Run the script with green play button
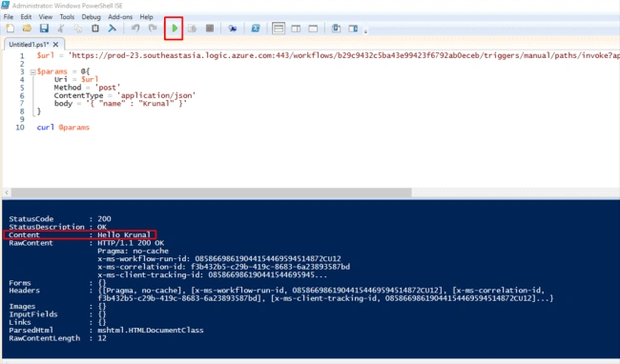620x364 pixels. click(174, 29)
